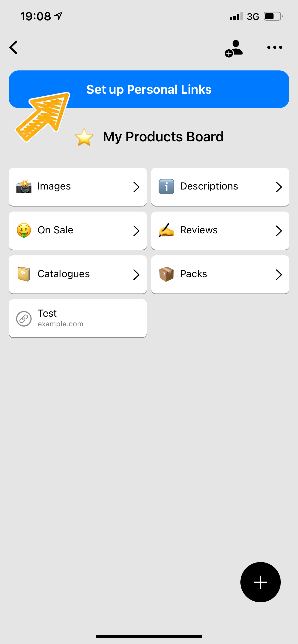Open the add collaborator person icon

234,48
